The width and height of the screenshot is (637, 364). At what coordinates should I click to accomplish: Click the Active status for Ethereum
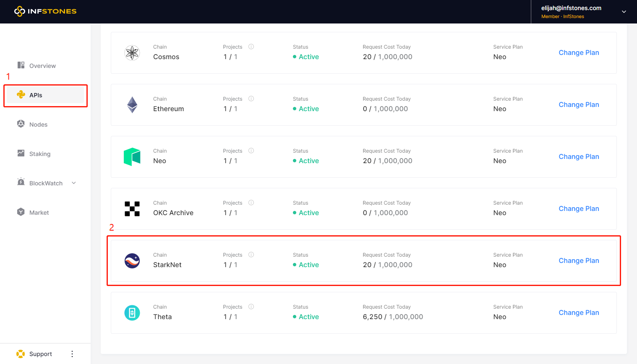306,109
